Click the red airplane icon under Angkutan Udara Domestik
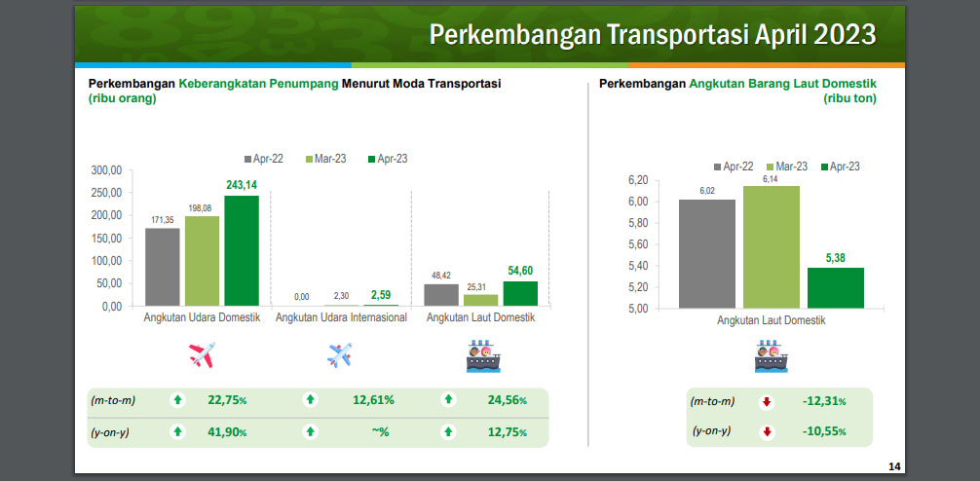The height and width of the screenshot is (481, 980). [202, 354]
